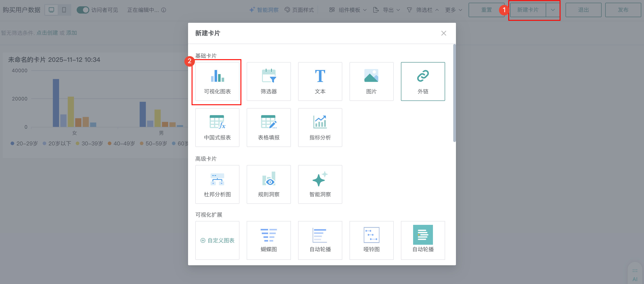Pick the 文本 text card

coord(320,81)
